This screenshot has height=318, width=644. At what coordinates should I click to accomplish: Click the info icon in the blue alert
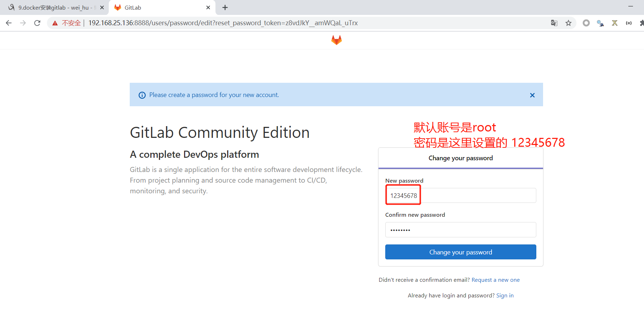coord(142,95)
